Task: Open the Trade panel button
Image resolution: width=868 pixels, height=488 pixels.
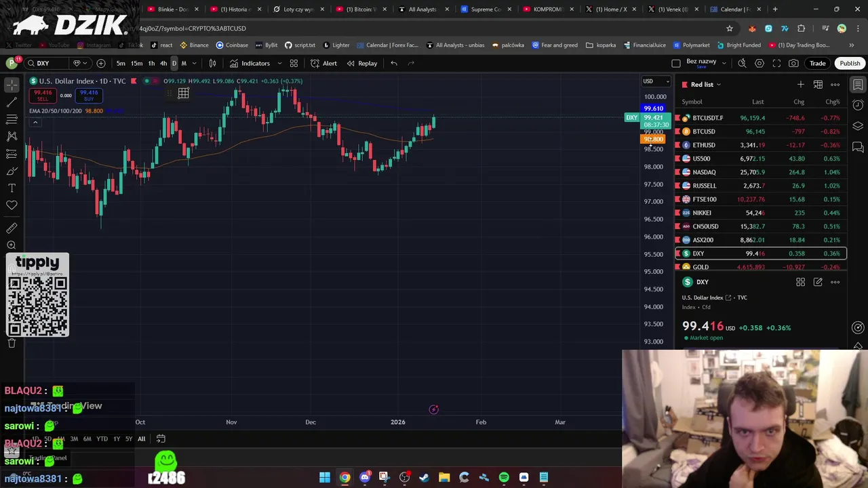Action: (x=817, y=63)
